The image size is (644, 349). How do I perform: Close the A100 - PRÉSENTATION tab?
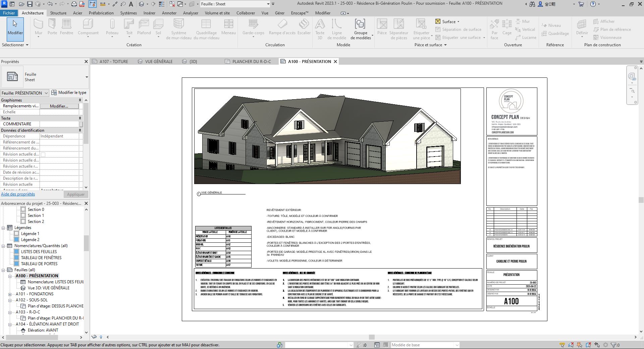[x=335, y=61]
